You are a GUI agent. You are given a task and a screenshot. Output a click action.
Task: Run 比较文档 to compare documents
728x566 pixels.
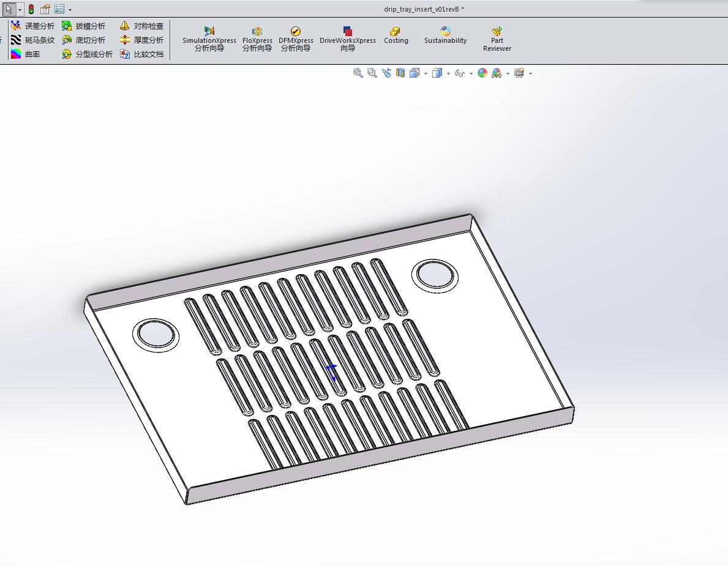(144, 54)
